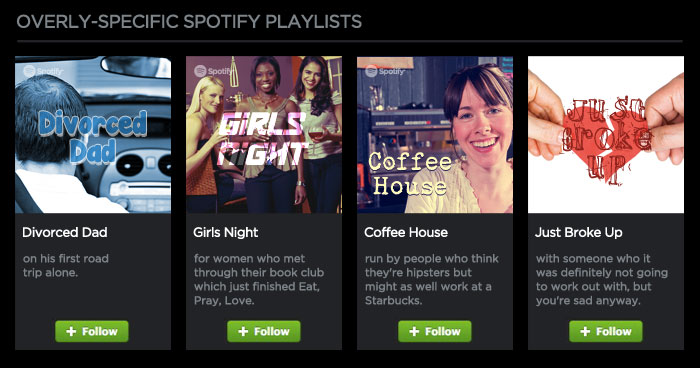Click the Spotify logo on Coffee House cover

(384, 71)
